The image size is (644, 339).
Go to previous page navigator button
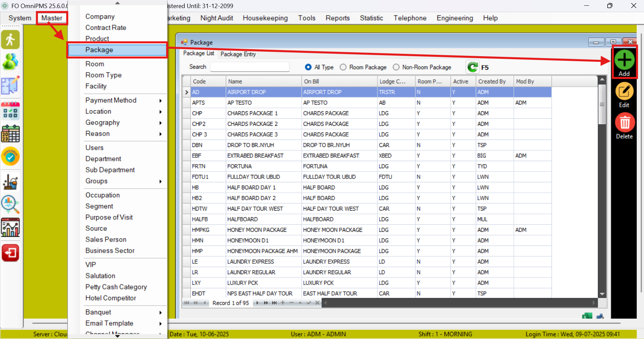[195, 303]
